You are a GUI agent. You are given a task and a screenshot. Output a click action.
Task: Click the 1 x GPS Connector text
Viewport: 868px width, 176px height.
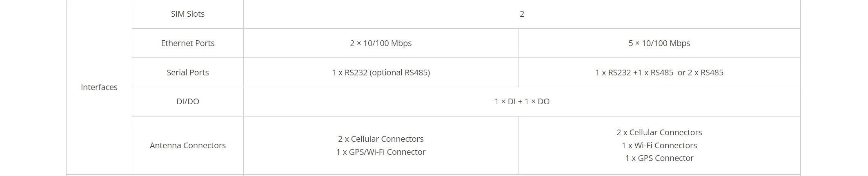click(x=659, y=158)
